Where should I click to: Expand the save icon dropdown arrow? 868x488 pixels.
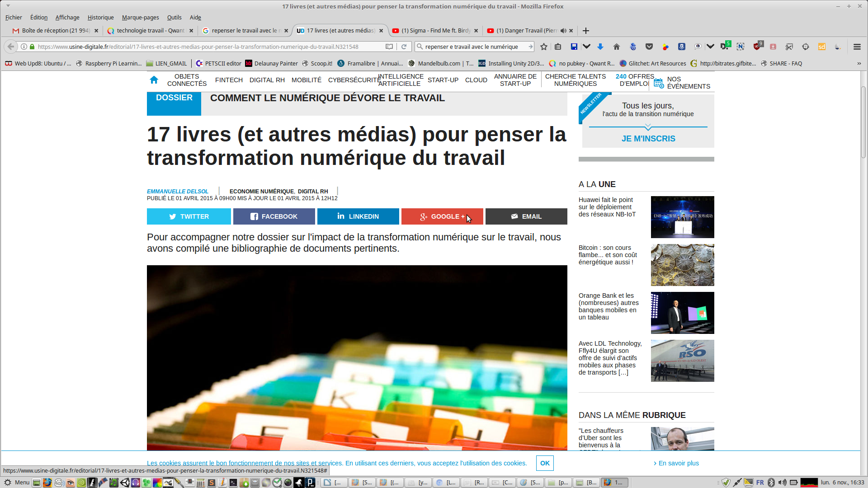click(x=586, y=47)
